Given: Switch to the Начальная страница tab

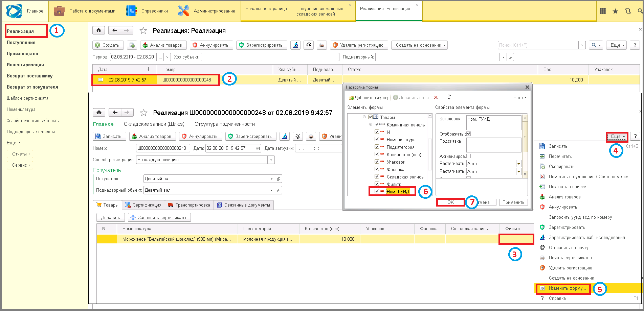Looking at the screenshot, I should [266, 11].
